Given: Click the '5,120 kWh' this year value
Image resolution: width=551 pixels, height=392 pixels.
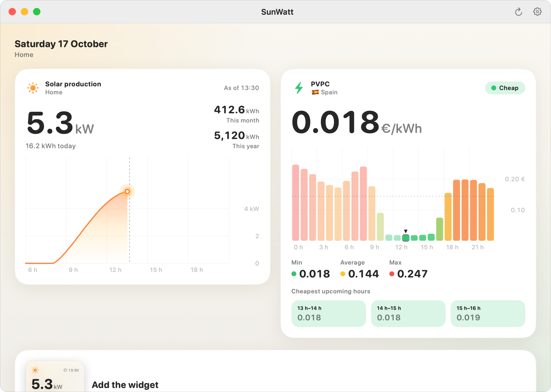Looking at the screenshot, I should [x=237, y=135].
